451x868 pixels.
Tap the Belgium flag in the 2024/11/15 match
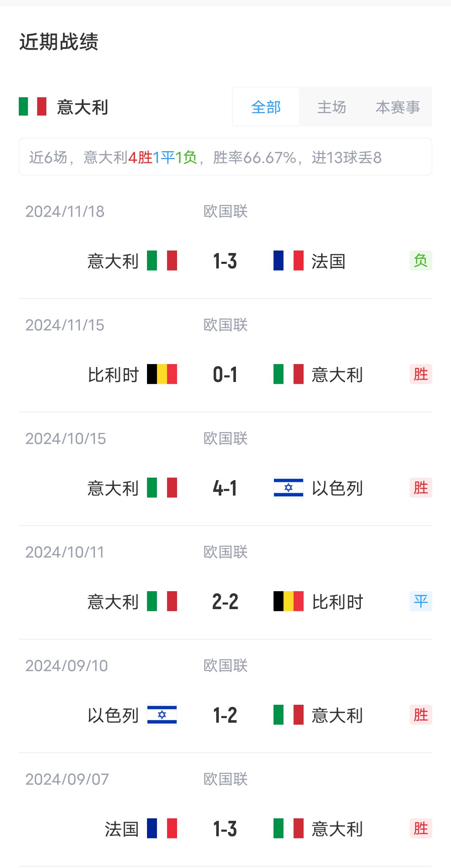162,374
